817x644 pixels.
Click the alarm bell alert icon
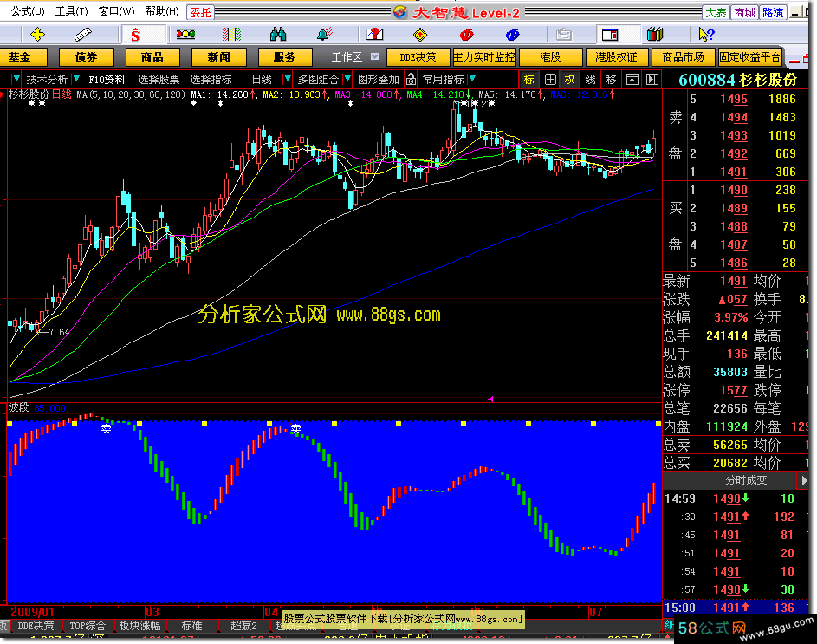pyautogui.click(x=324, y=35)
